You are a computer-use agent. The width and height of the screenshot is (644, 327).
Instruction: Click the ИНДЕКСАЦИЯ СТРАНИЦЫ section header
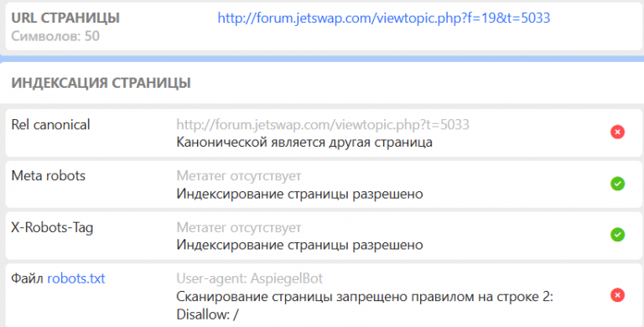pos(101,83)
